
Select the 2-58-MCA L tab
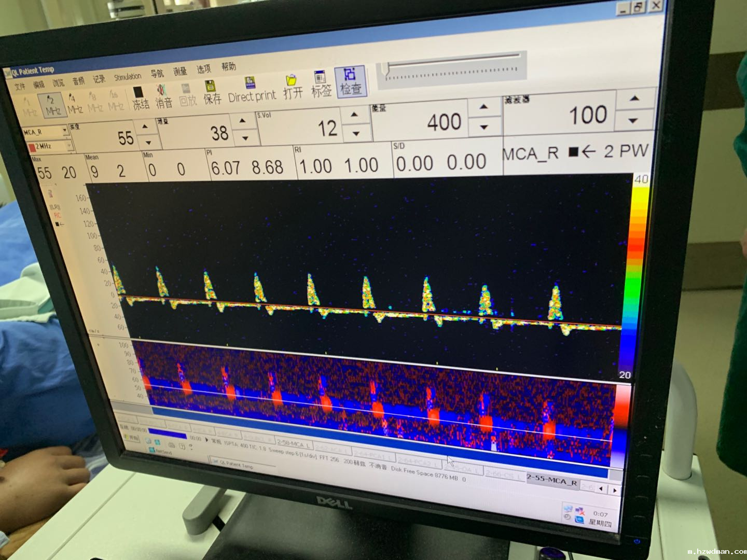[x=294, y=444]
